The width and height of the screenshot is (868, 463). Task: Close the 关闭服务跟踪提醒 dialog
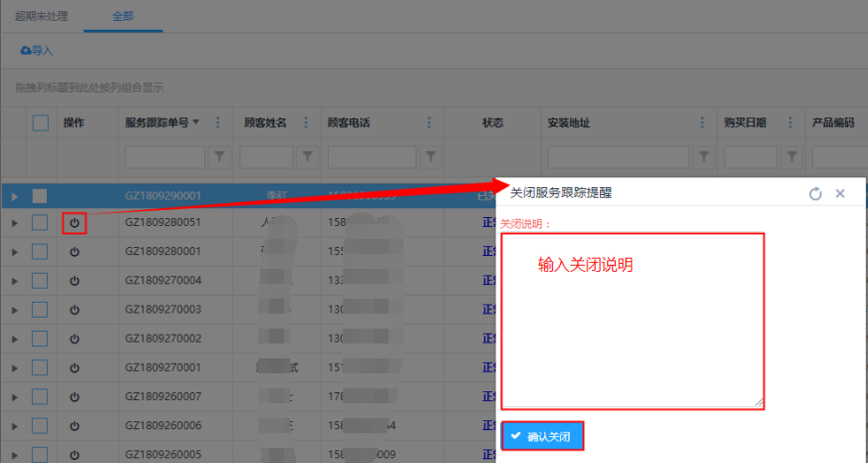tap(840, 193)
